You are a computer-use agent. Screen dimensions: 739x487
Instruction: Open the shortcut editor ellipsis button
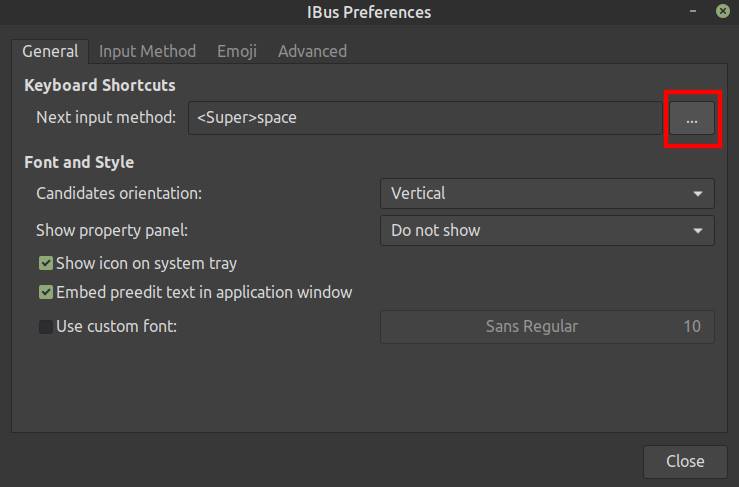coord(692,118)
